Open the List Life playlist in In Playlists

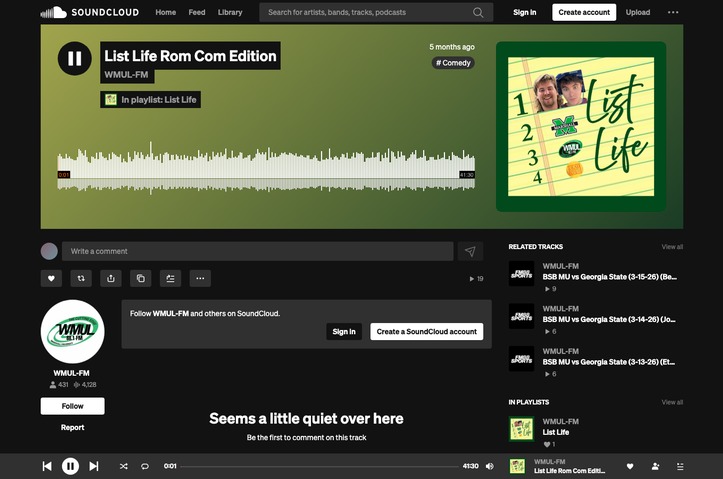coord(556,432)
